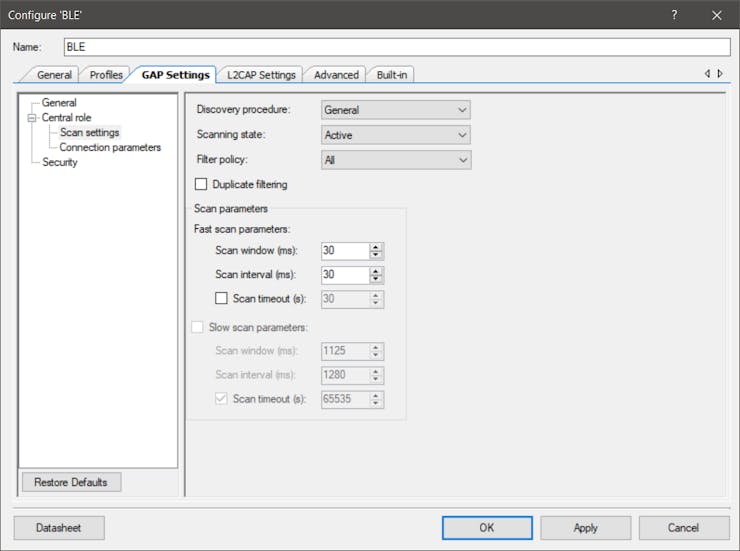Toggle Slow scan parameters checkbox
The height and width of the screenshot is (551, 740).
click(197, 327)
